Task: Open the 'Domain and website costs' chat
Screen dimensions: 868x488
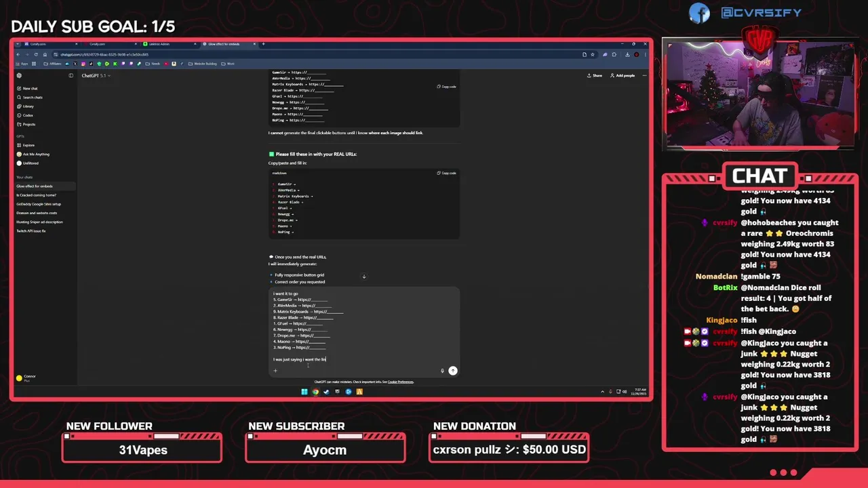Action: (x=37, y=213)
